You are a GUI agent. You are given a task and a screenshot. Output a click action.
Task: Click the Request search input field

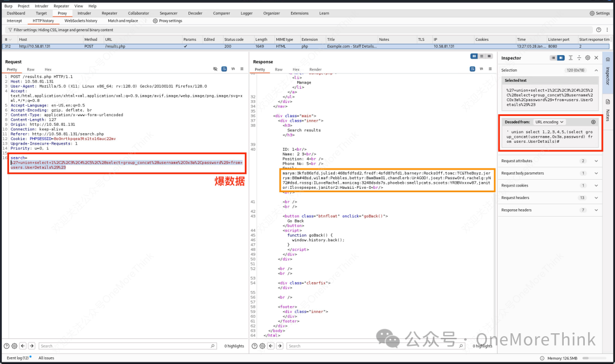point(128,346)
